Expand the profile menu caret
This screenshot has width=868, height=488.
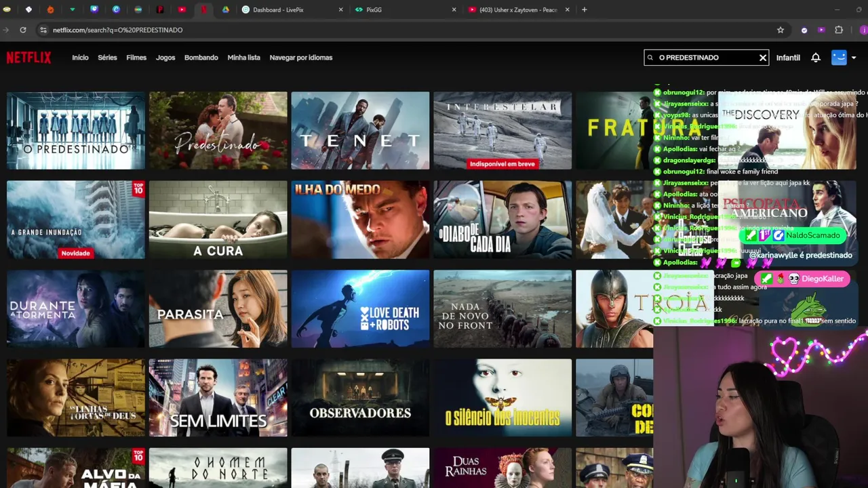[x=854, y=58]
